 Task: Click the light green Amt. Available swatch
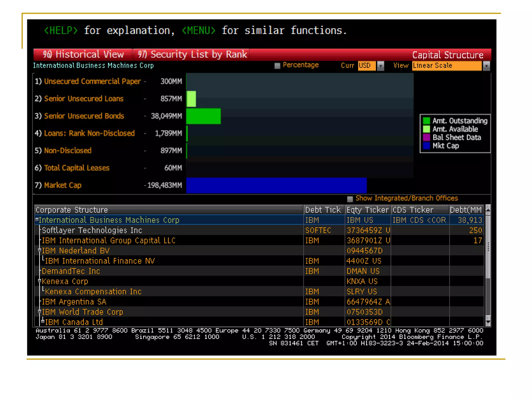426,129
